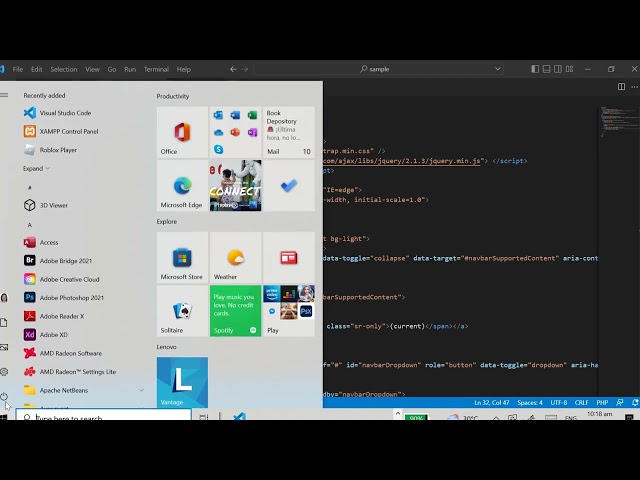Open AMD Radeon Software
This screenshot has height=480, width=640.
pos(62,353)
